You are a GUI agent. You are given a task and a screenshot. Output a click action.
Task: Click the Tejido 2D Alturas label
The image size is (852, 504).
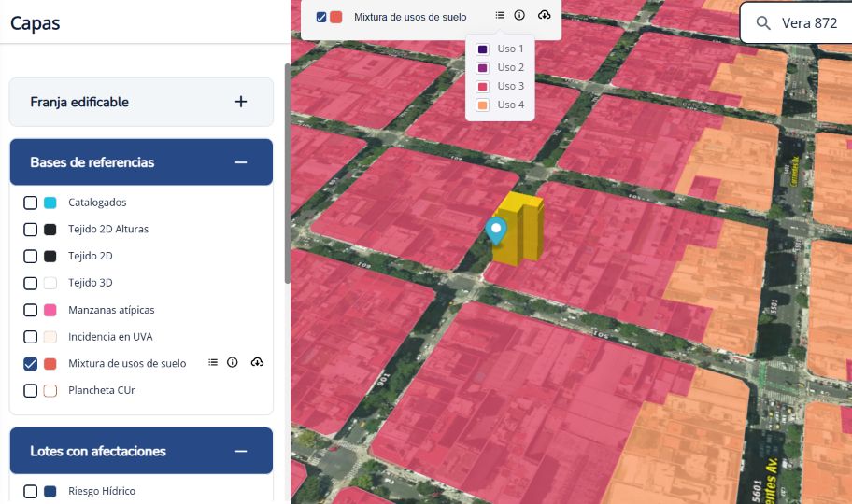[x=108, y=229]
